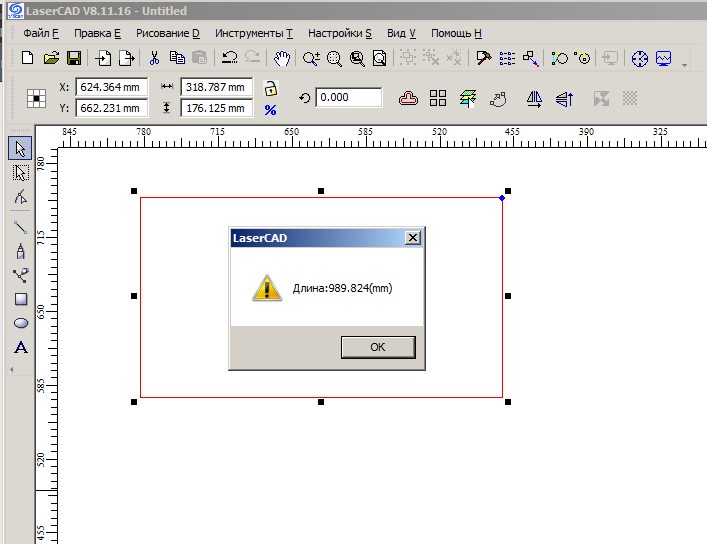Edit the rotation angle field
The height and width of the screenshot is (544, 707).
[x=349, y=97]
